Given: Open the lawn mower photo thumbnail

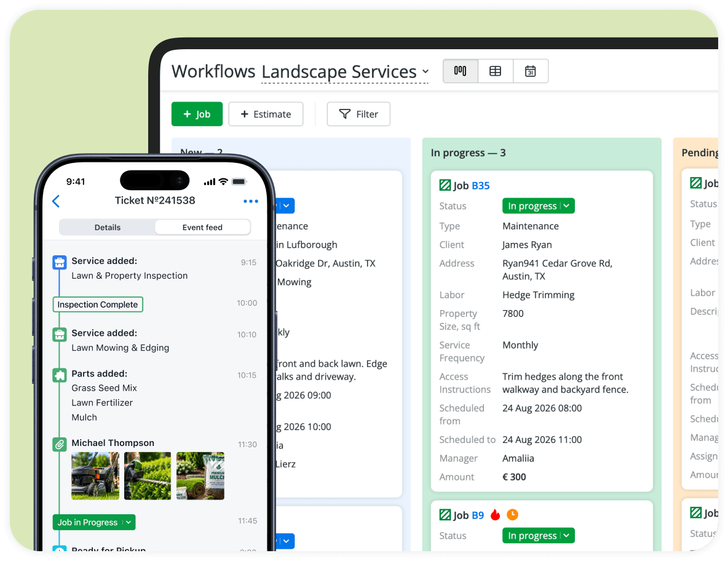Looking at the screenshot, I should (x=95, y=476).
